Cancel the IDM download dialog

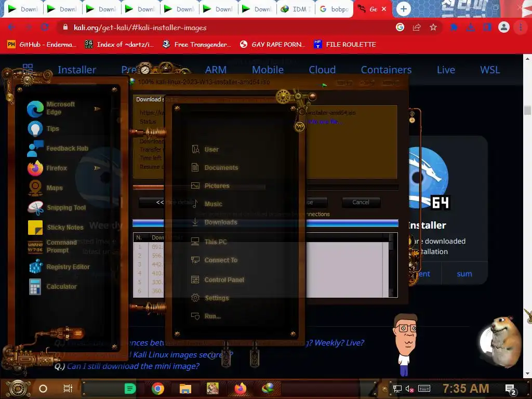click(x=361, y=202)
